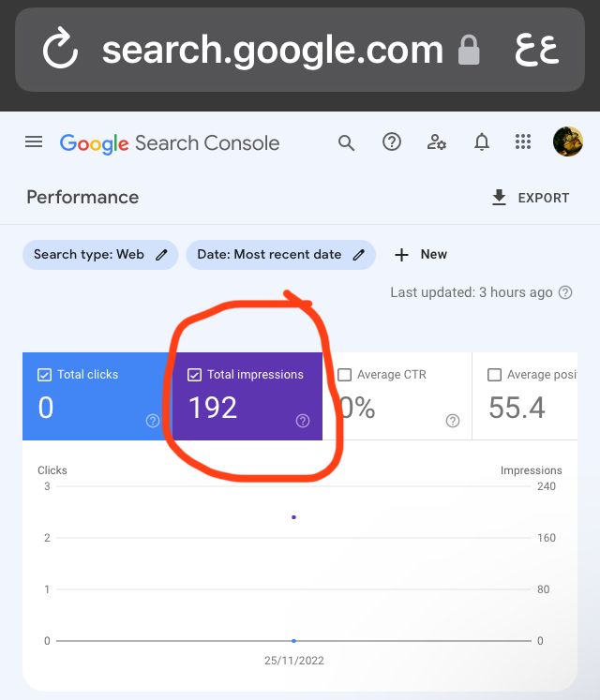600x700 pixels.
Task: Open the hamburger navigation menu
Action: point(34,142)
